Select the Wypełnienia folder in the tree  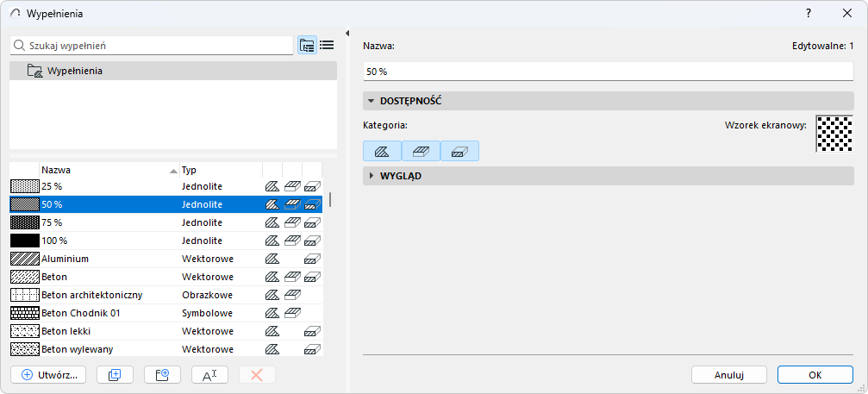[x=173, y=71]
